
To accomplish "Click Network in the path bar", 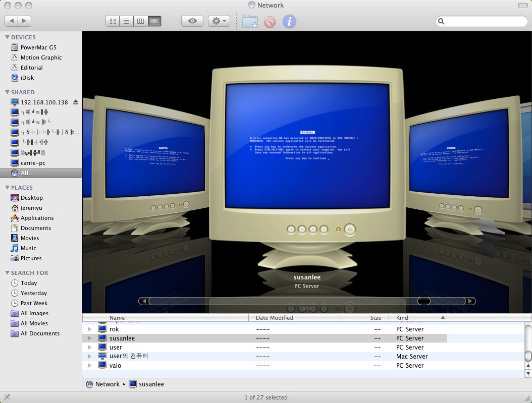I will coord(103,384).
